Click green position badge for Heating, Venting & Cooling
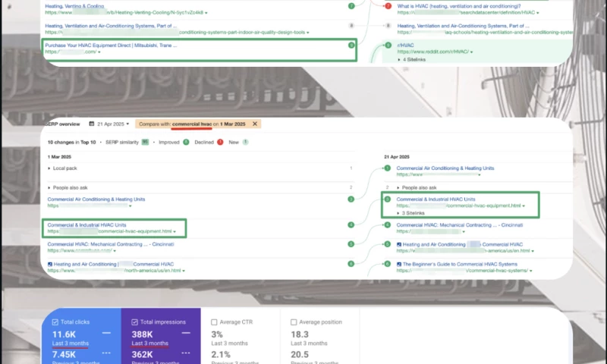Viewport: 607px width, 364px height. pos(351,6)
